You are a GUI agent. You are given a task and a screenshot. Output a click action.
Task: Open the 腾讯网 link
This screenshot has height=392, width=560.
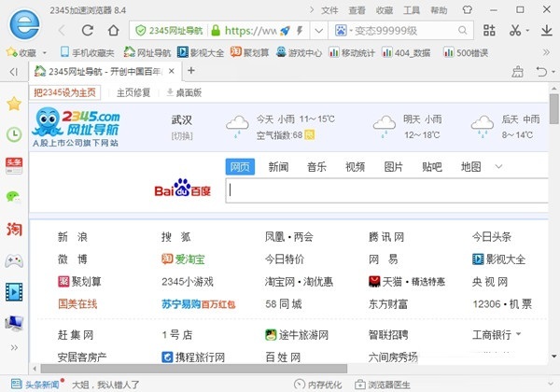tap(386, 237)
